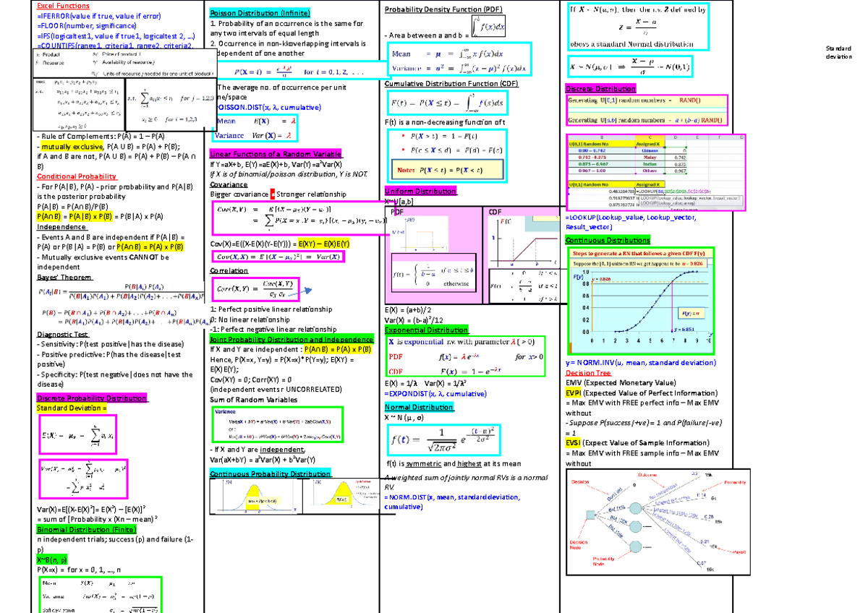Select the Chinese entry in the Assigned X column

(x=649, y=150)
